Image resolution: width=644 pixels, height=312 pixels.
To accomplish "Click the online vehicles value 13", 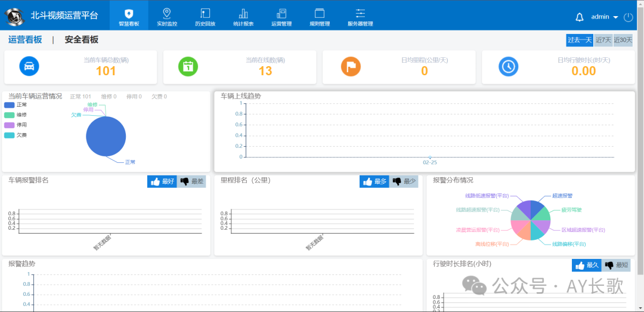I will pyautogui.click(x=265, y=71).
